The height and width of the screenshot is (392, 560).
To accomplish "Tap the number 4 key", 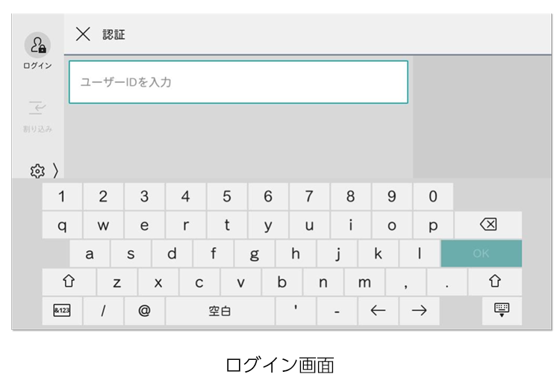I will click(x=186, y=196).
